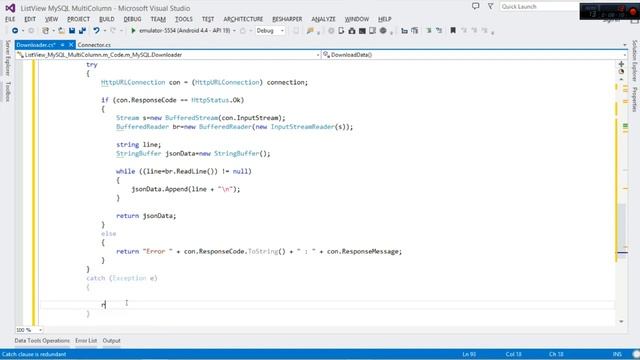Expand the Navigate Backward history dropdown

pyautogui.click(x=23, y=31)
